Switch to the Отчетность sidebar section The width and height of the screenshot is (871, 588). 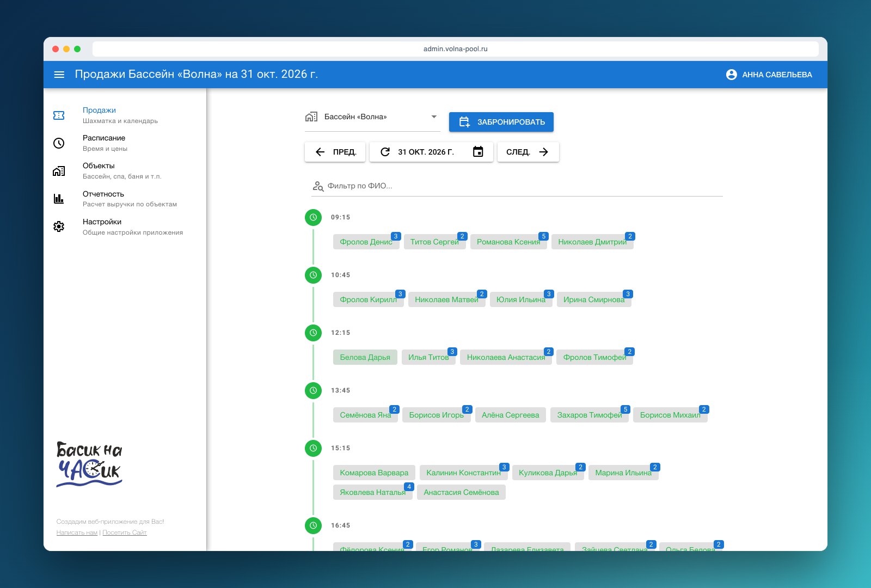[125, 199]
